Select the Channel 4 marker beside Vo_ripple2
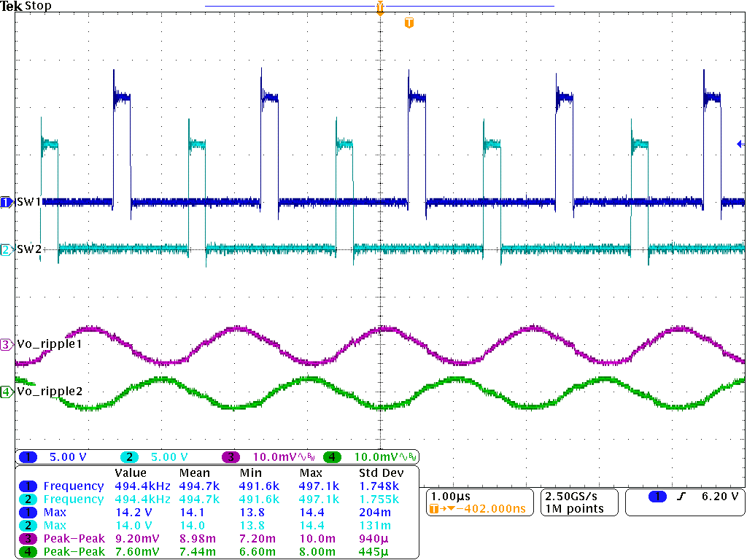Screen dimensions: 747x560 [4, 391]
